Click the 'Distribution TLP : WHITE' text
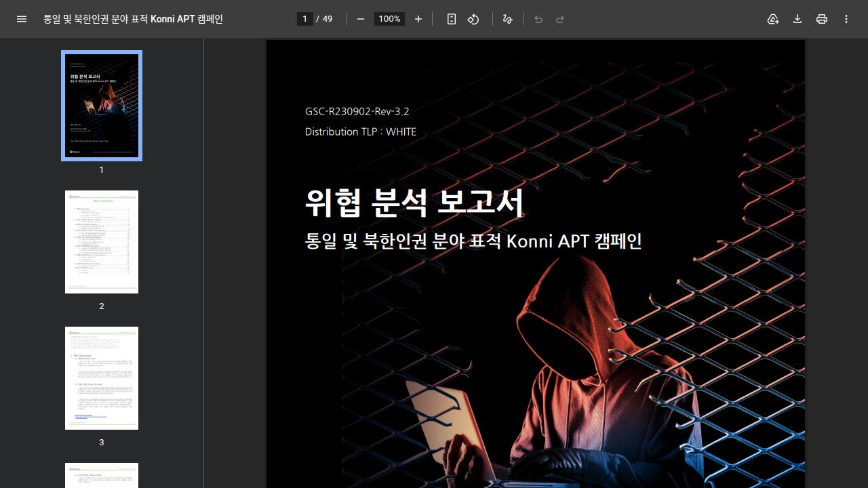The height and width of the screenshot is (488, 868). click(361, 131)
